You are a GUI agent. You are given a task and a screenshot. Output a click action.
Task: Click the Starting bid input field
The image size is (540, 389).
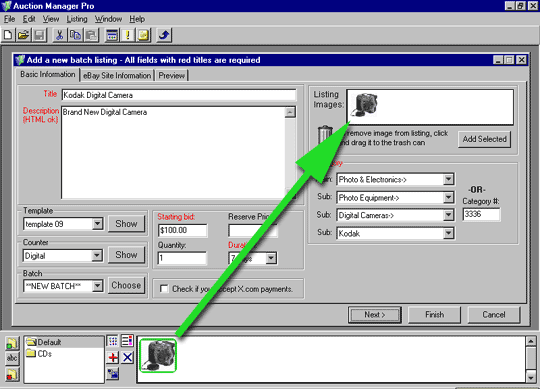tap(183, 230)
